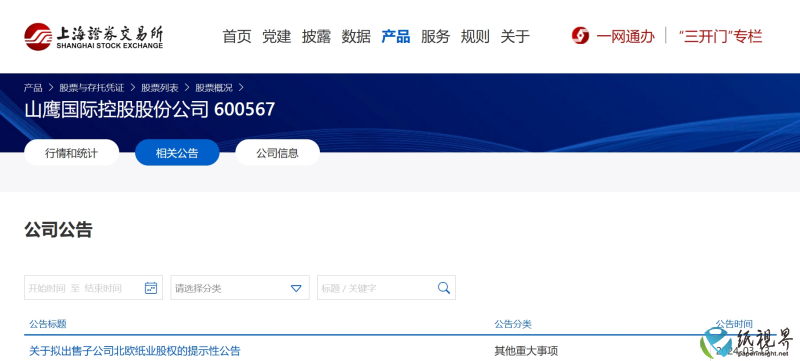Open the 服务 menu item
This screenshot has width=800, height=361.
436,37
